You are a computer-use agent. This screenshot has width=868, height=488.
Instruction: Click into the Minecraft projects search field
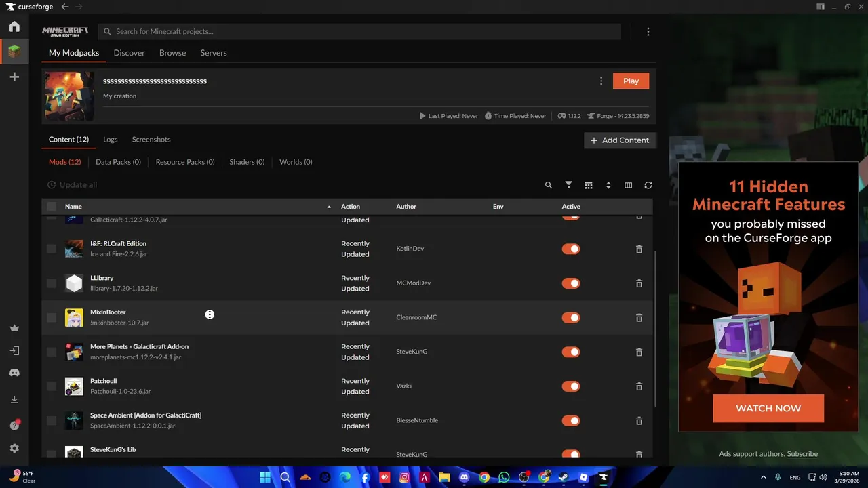pos(359,32)
